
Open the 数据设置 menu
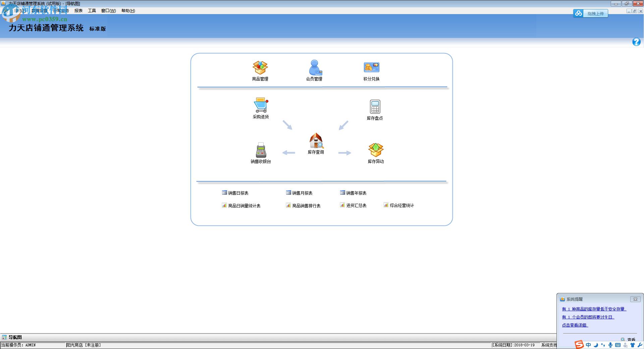point(40,11)
